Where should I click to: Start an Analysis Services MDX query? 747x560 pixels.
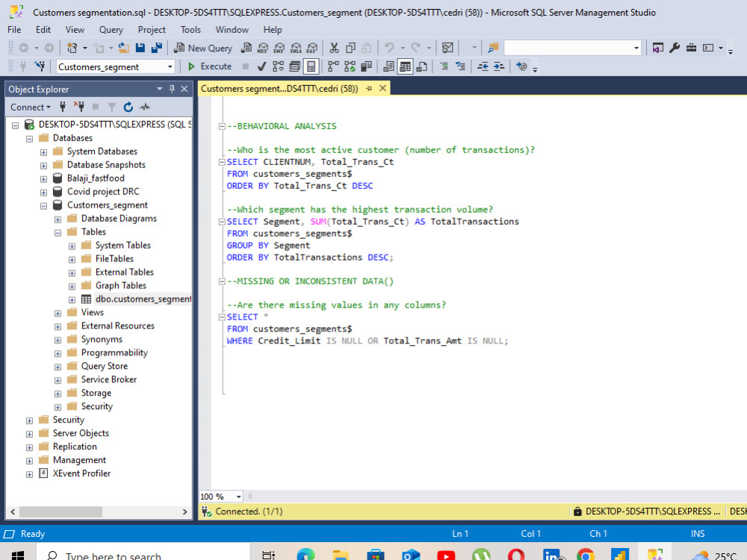pos(263,48)
